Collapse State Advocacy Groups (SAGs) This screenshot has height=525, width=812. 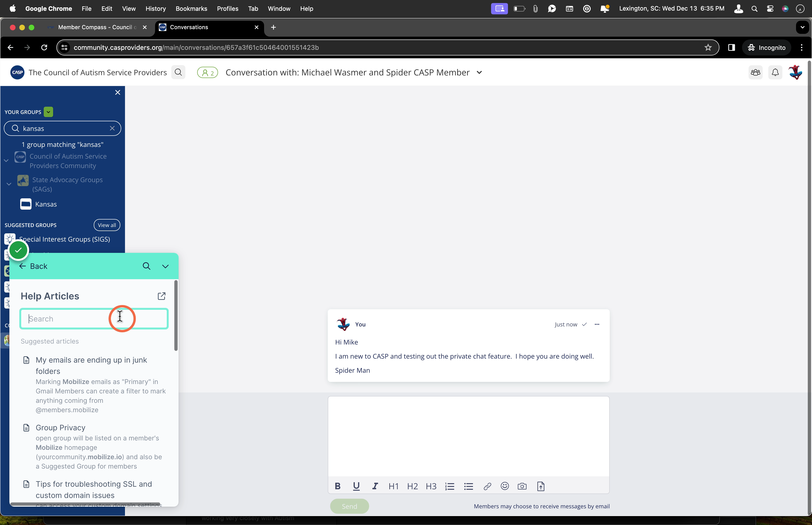9,184
